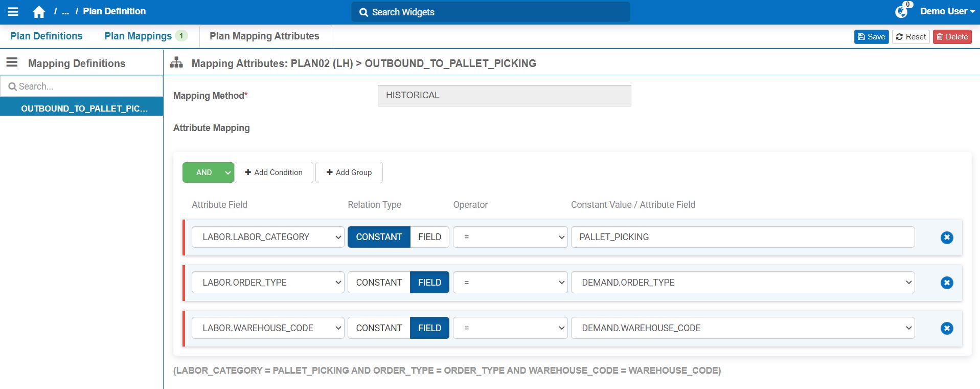Remove the LABOR.WAREHOUSE_CODE condition row
The height and width of the screenshot is (389, 980).
pyautogui.click(x=946, y=328)
